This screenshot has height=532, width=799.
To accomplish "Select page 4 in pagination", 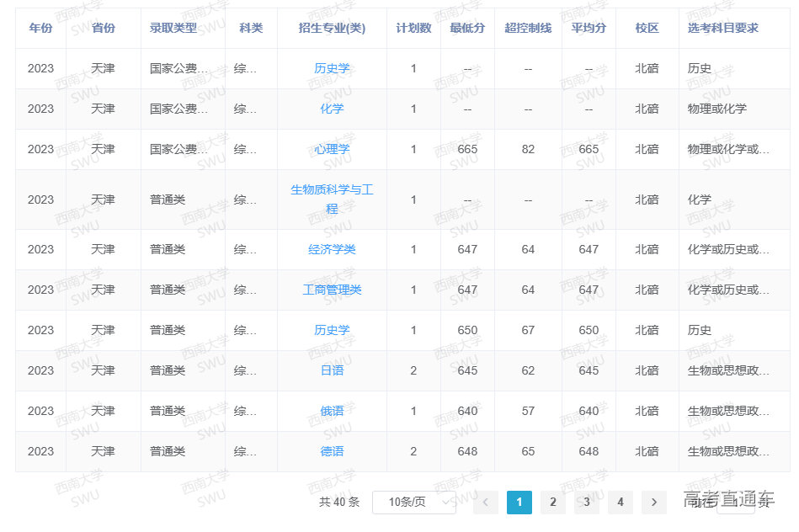I will tap(621, 503).
